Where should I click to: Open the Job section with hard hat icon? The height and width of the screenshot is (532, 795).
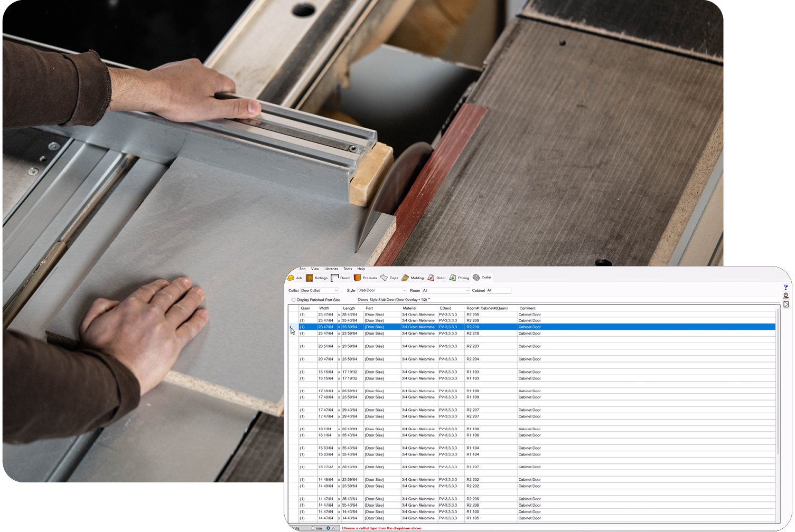[x=294, y=278]
